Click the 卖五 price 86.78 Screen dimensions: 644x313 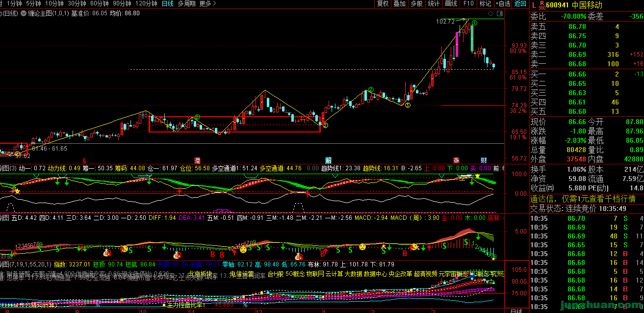(x=577, y=26)
